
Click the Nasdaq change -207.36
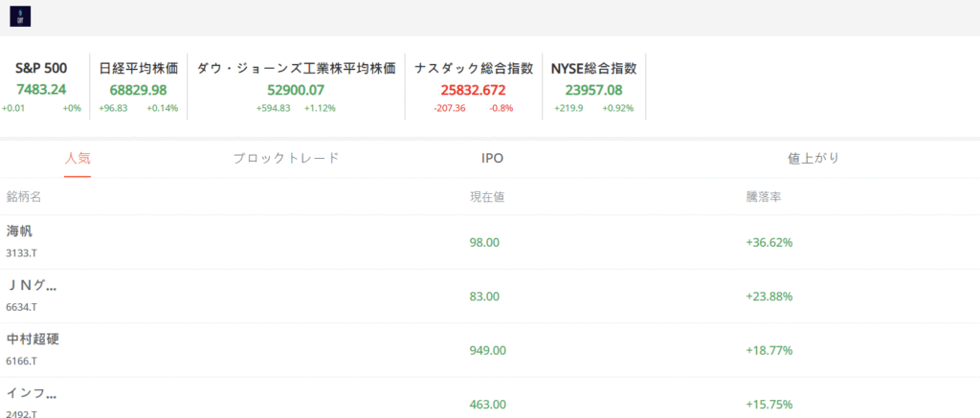(450, 108)
